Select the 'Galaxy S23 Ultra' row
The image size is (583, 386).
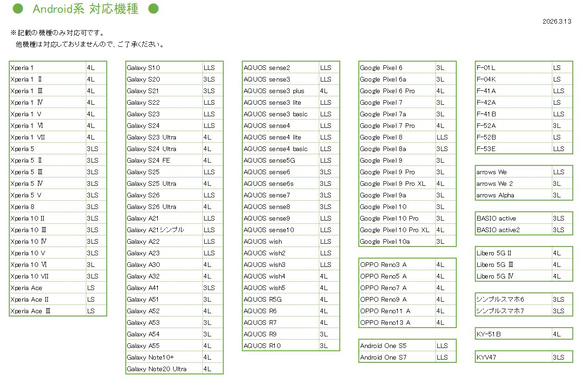click(x=174, y=137)
